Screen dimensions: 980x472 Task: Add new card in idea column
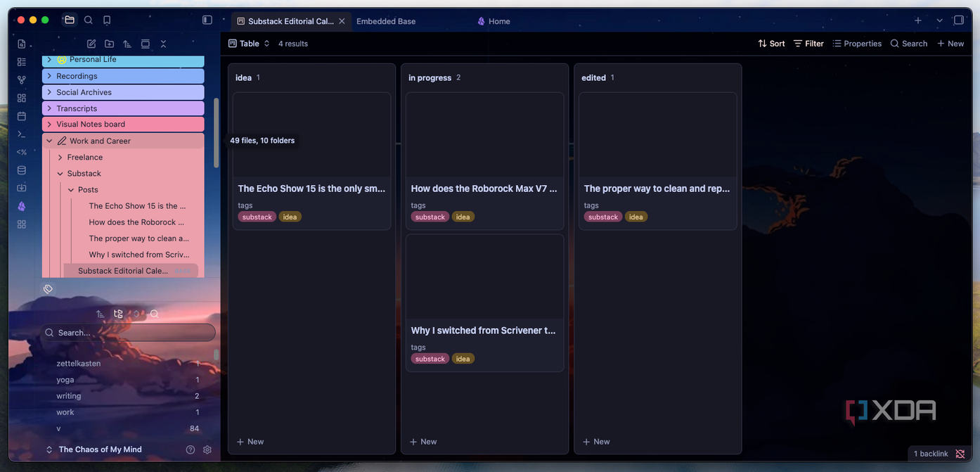(250, 442)
